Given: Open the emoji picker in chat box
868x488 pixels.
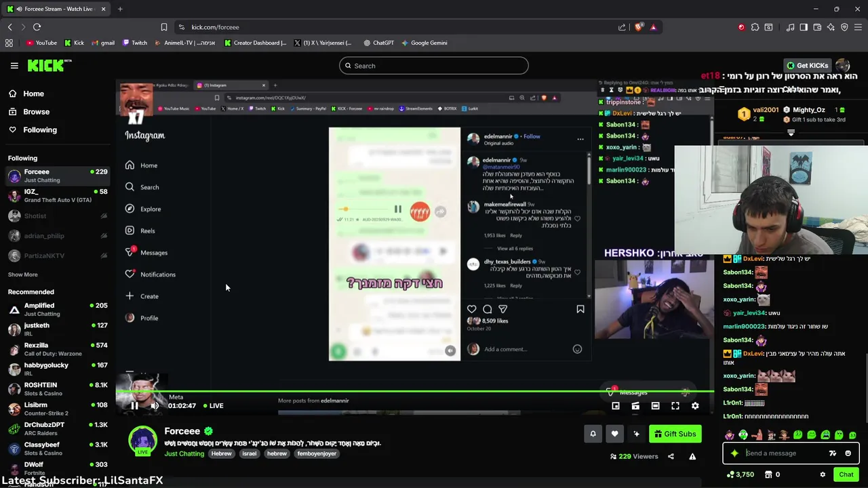Looking at the screenshot, I should coord(848,453).
